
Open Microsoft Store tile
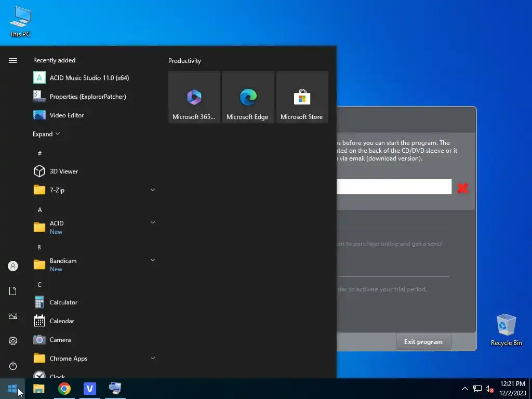click(302, 97)
